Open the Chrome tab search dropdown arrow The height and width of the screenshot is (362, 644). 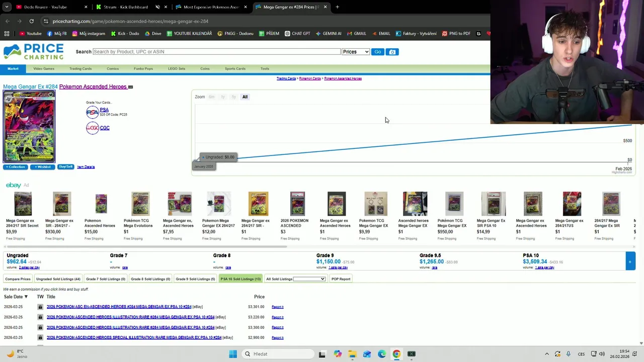tap(7, 7)
